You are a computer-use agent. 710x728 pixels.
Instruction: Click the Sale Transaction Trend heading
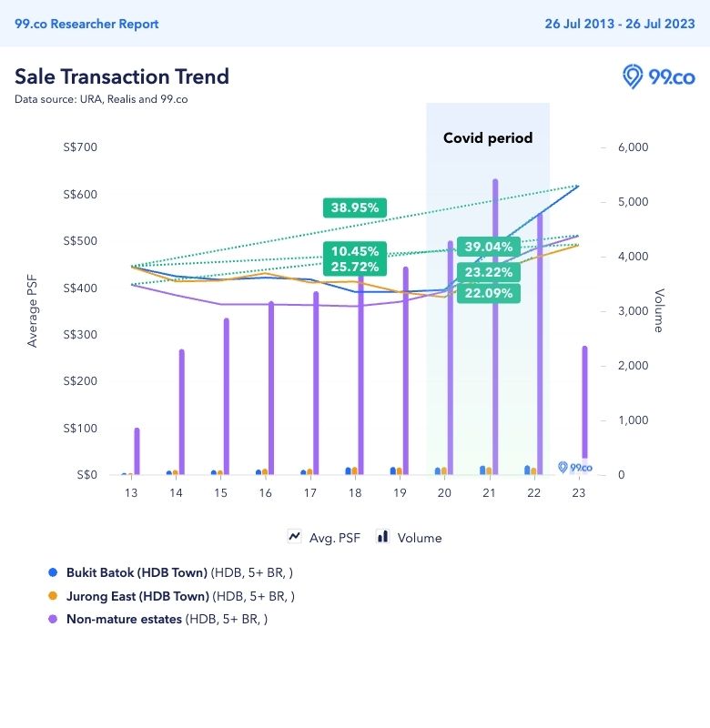pyautogui.click(x=122, y=76)
